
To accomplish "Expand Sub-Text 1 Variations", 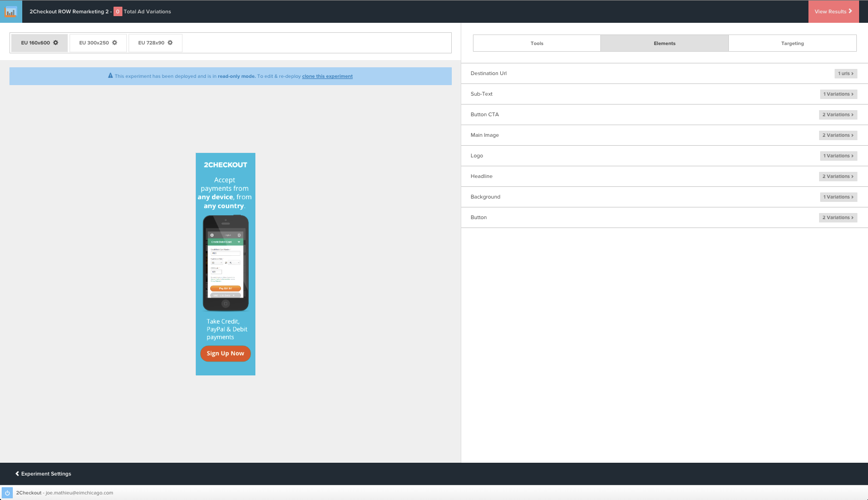I will point(839,94).
